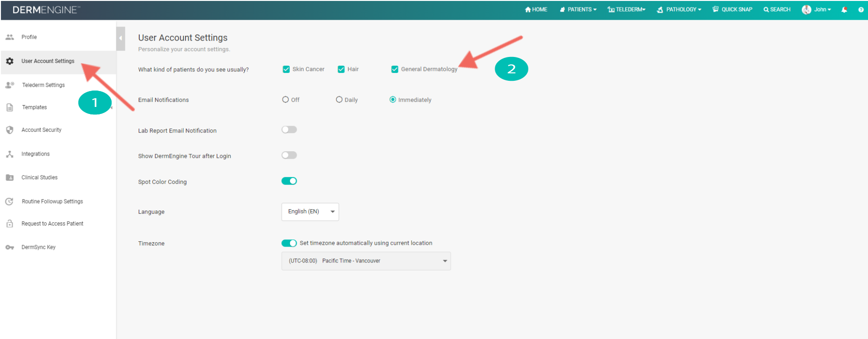This screenshot has width=868, height=339.
Task: Open the Telederm menu in top bar
Action: (626, 9)
